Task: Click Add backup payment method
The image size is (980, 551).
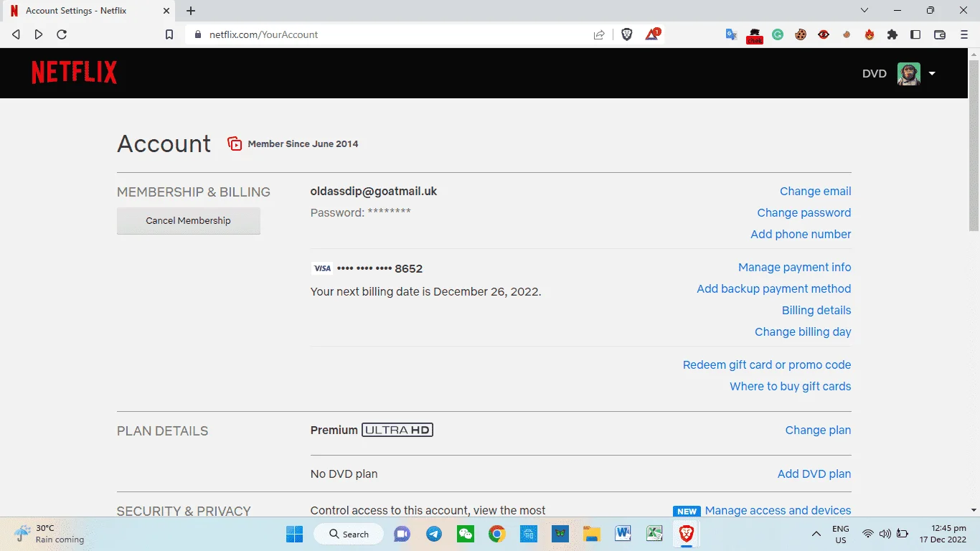Action: click(774, 288)
